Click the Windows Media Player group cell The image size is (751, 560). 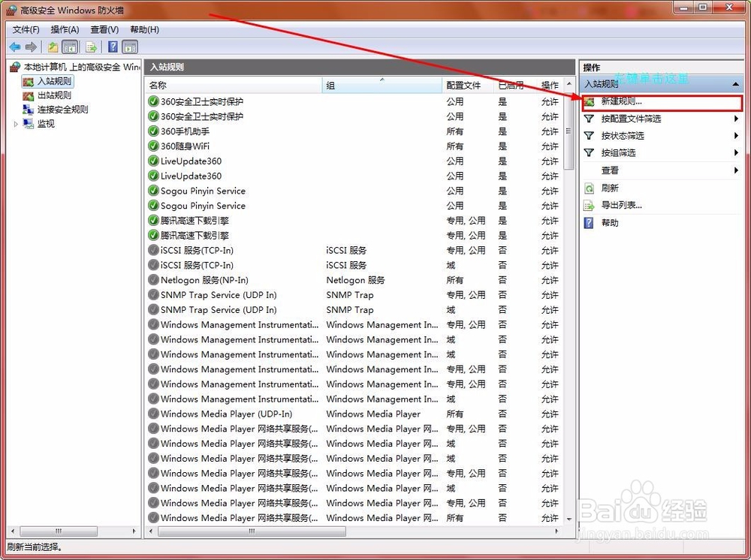click(373, 414)
